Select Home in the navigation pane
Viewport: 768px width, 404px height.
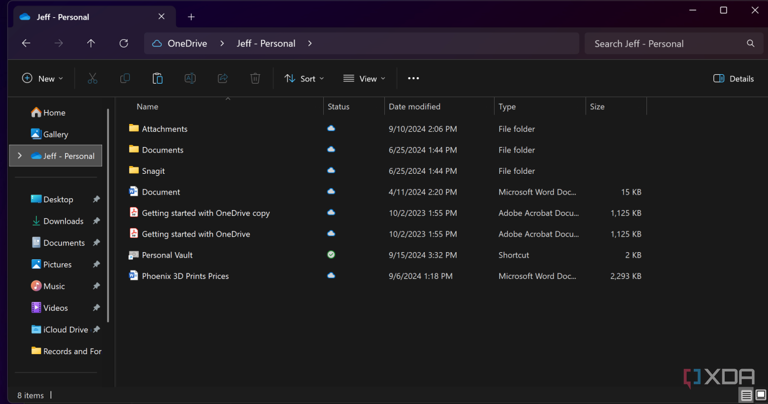48,113
